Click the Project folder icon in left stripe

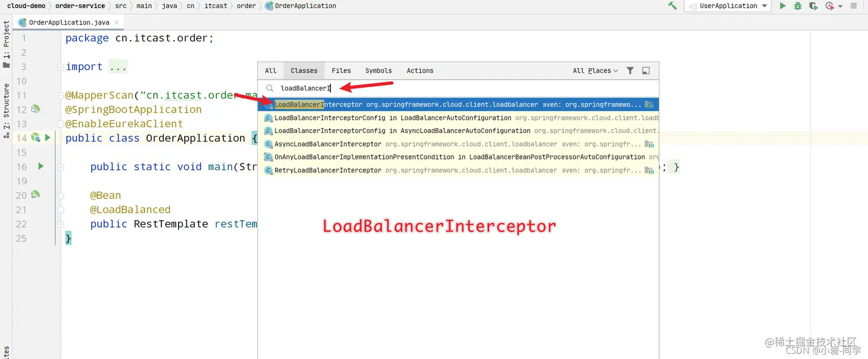click(x=6, y=65)
